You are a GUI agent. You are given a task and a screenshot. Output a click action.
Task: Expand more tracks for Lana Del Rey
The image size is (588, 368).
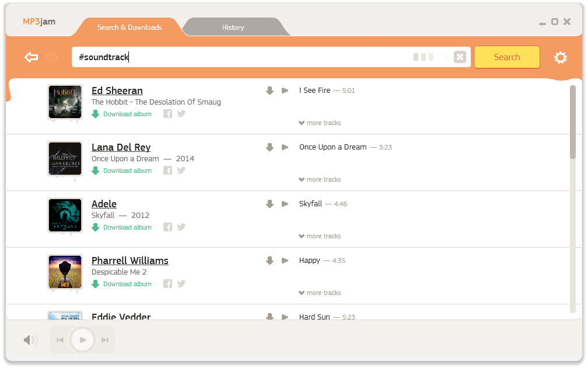[320, 179]
